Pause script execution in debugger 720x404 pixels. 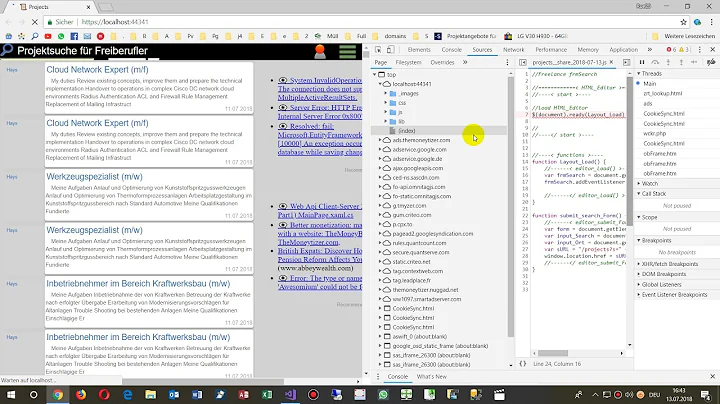click(x=642, y=62)
